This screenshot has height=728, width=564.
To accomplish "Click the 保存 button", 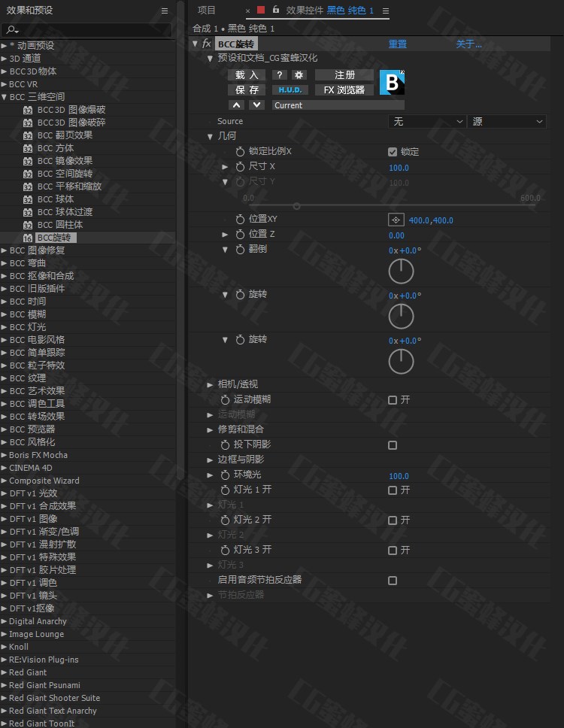I will click(x=246, y=89).
